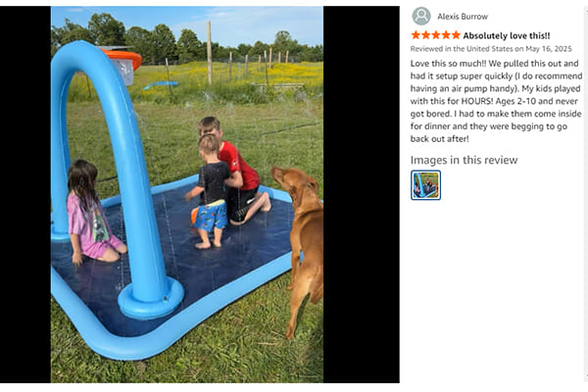Click the second orange rating star
The image size is (588, 392).
(x=425, y=35)
